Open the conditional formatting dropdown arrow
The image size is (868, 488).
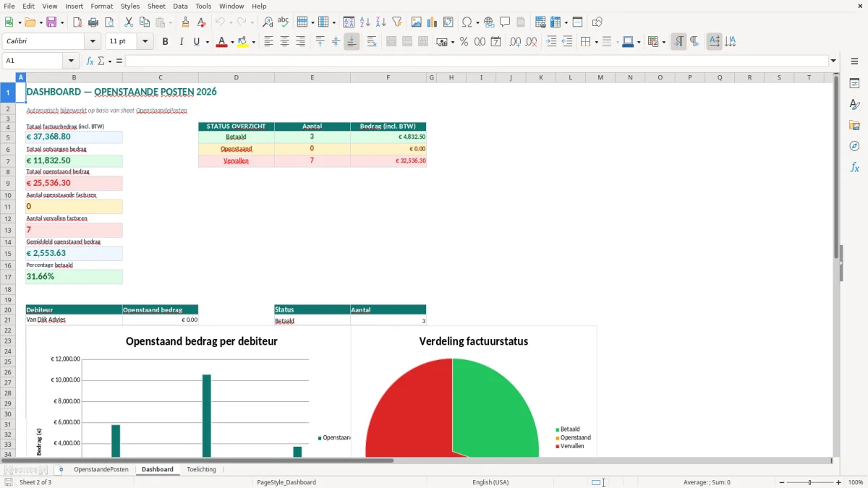coord(663,42)
